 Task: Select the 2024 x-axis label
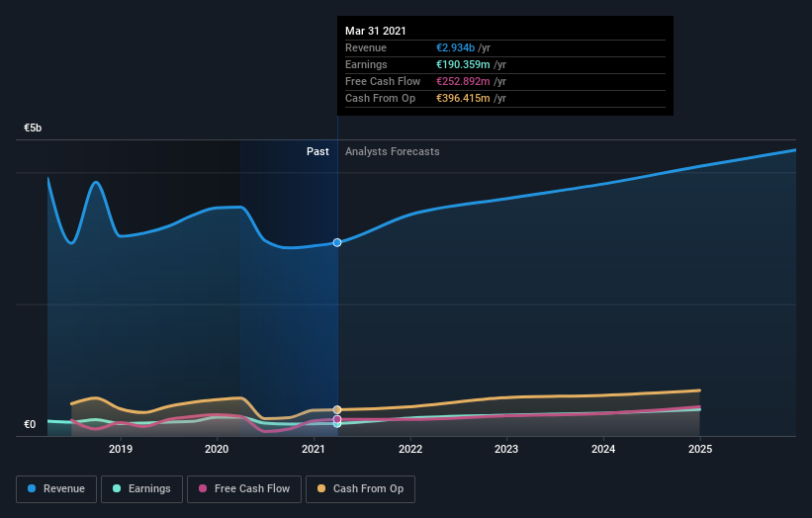pos(603,449)
